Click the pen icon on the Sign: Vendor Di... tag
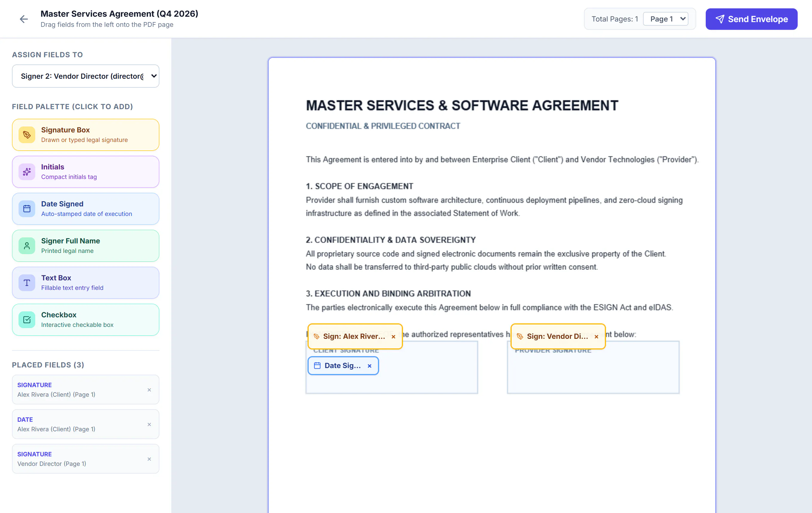The height and width of the screenshot is (513, 812). tap(520, 336)
